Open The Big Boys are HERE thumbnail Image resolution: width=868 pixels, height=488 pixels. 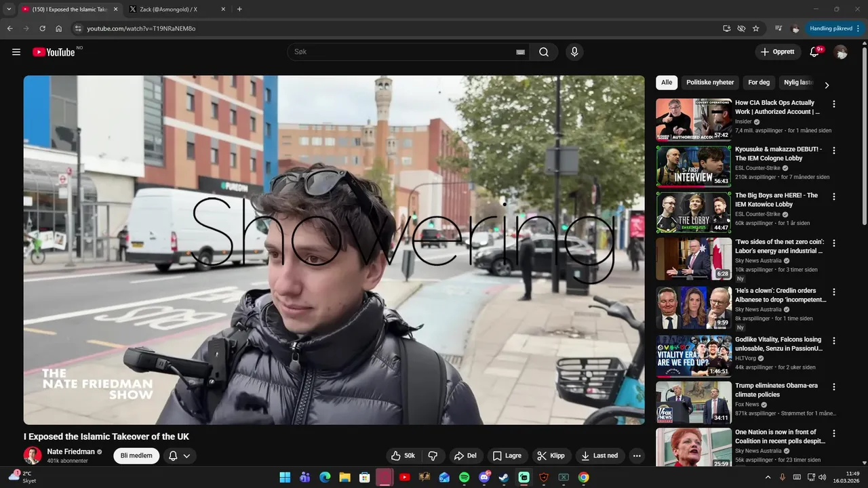[x=694, y=211]
